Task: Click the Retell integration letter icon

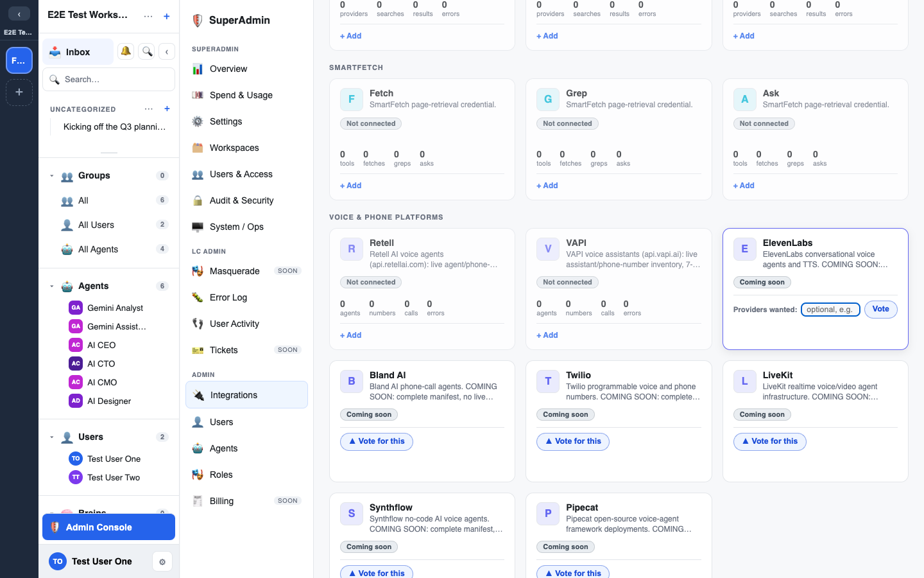Action: pos(352,249)
